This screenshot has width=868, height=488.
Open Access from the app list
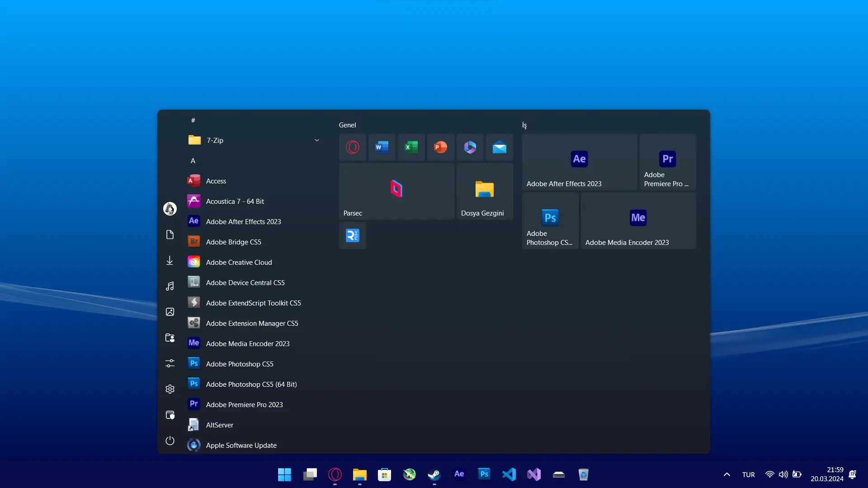255,181
